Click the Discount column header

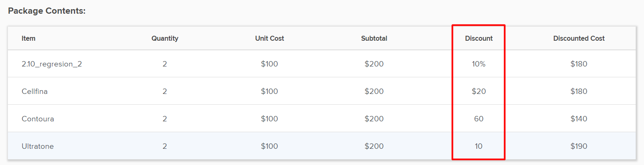pos(479,38)
